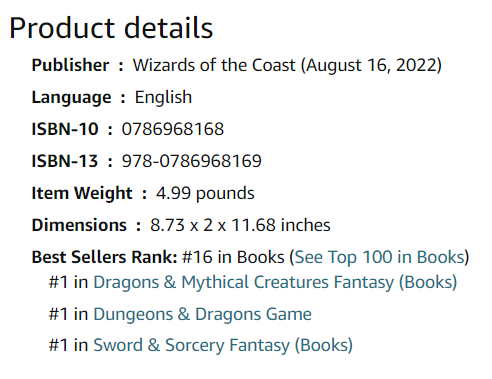Click the Product details heading
492x379 pixels.
pyautogui.click(x=111, y=28)
